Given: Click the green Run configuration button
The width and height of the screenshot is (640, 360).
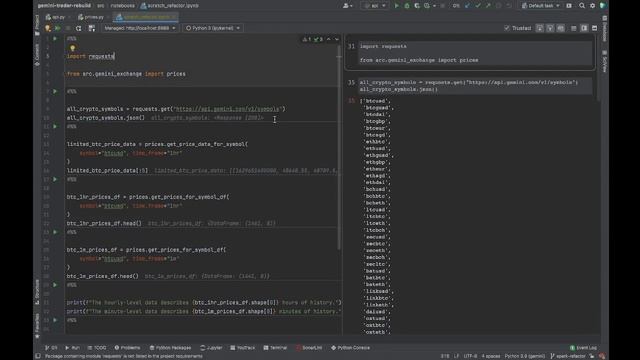Looking at the screenshot, I should [396, 6].
